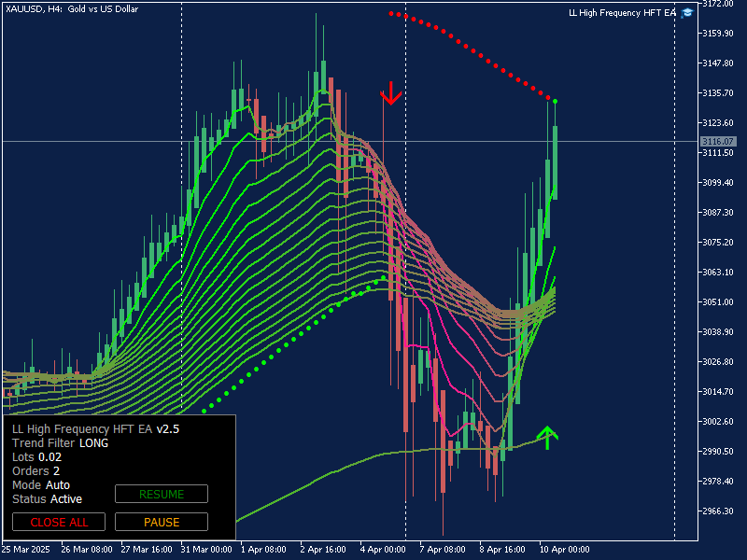
Task: Click the Mode Auto row
Action: pyautogui.click(x=41, y=485)
